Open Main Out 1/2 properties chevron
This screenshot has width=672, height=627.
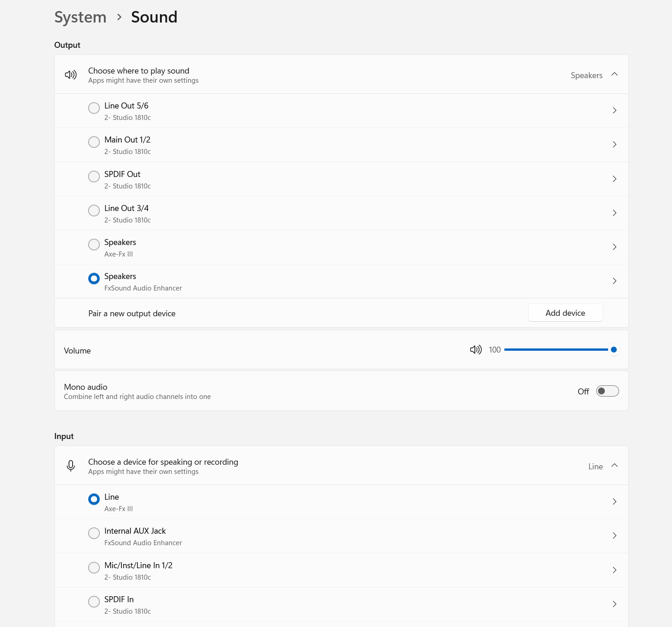(615, 144)
